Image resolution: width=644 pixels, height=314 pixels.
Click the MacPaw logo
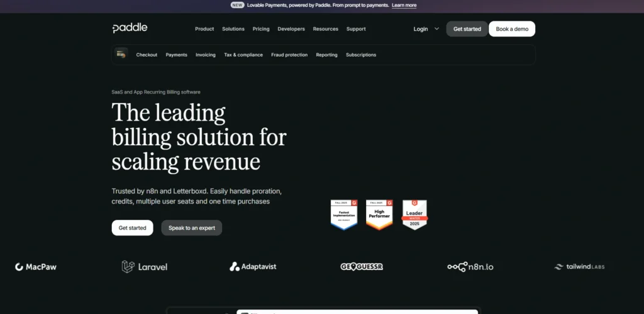coord(36,267)
